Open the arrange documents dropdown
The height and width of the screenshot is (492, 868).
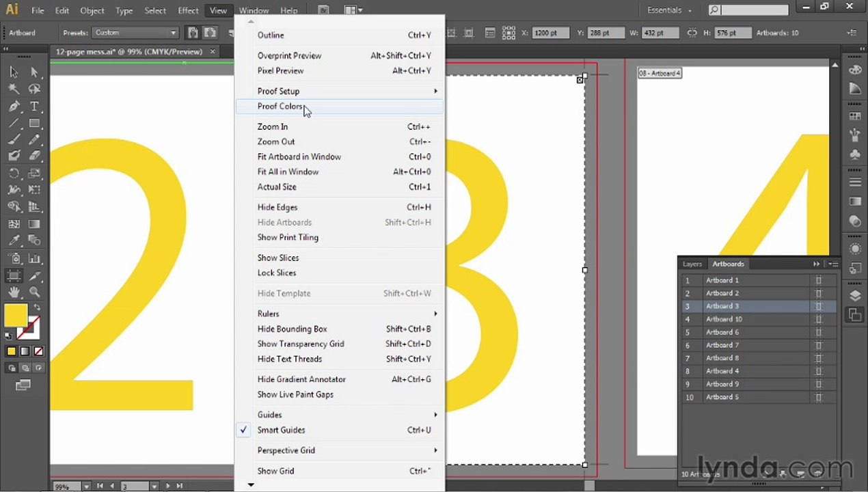coord(353,10)
